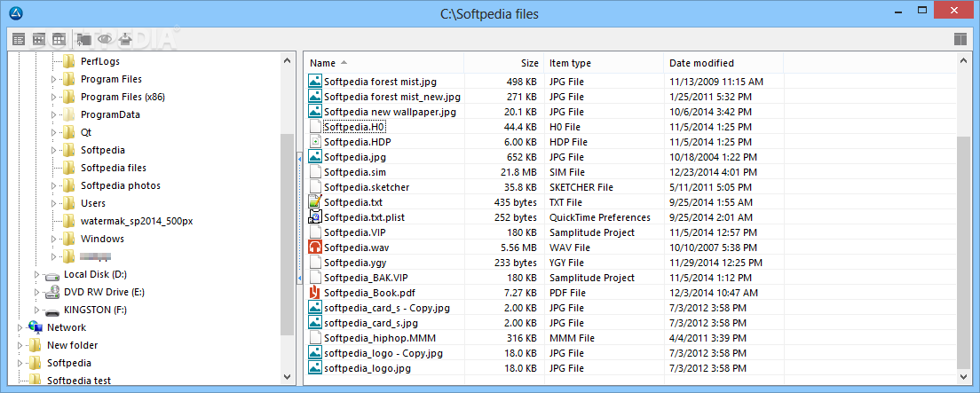The height and width of the screenshot is (393, 980).
Task: Click the Softpedia.txt notepad icon
Action: (x=316, y=201)
